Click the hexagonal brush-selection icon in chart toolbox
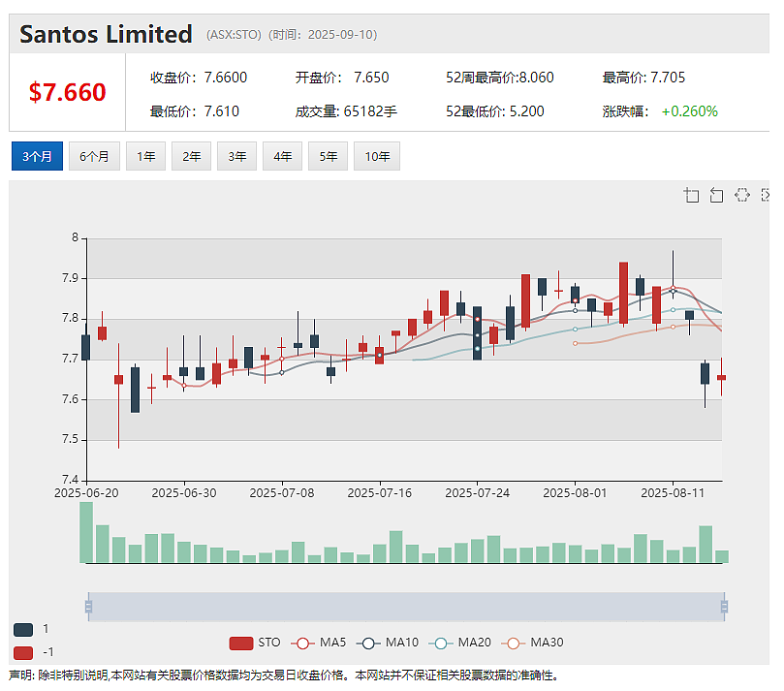784x691 pixels. pos(742,195)
